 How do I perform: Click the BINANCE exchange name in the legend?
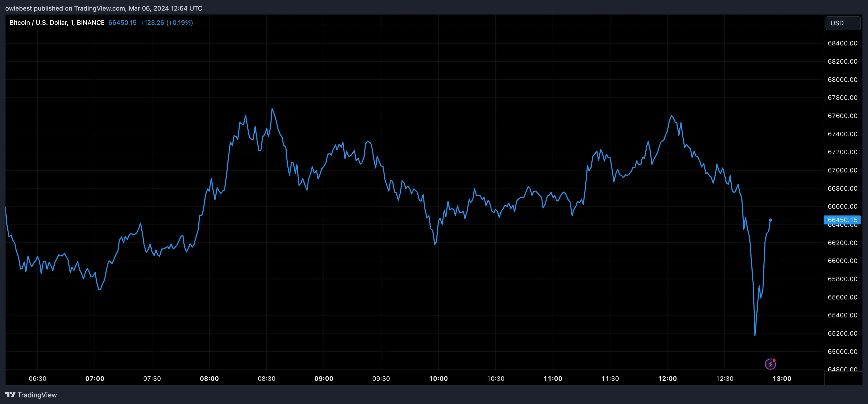coord(90,22)
